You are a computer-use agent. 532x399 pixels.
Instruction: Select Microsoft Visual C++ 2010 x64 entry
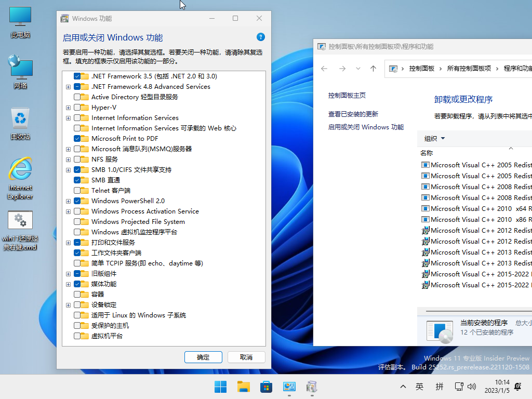476,209
